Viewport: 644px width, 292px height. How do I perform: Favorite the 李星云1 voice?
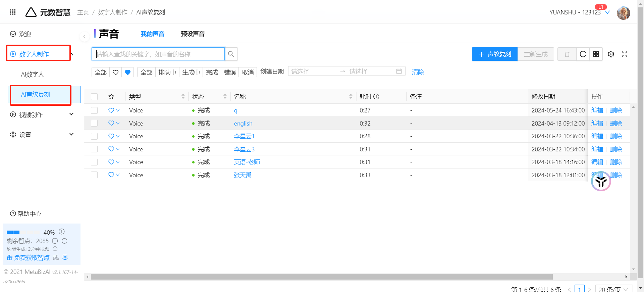pos(111,136)
